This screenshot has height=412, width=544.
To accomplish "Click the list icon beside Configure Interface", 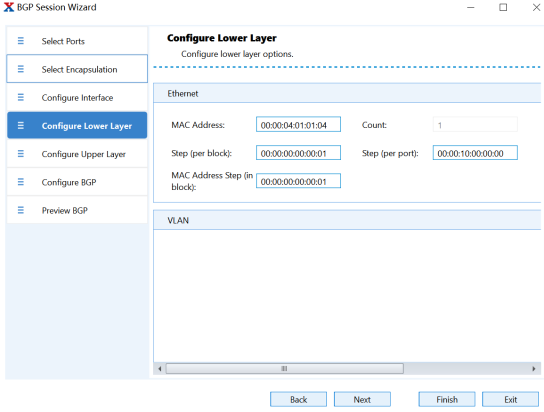I will pyautogui.click(x=21, y=97).
